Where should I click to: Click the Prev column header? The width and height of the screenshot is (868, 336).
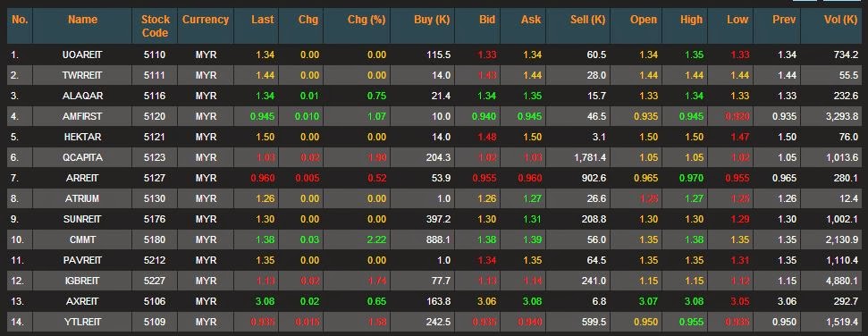784,20
